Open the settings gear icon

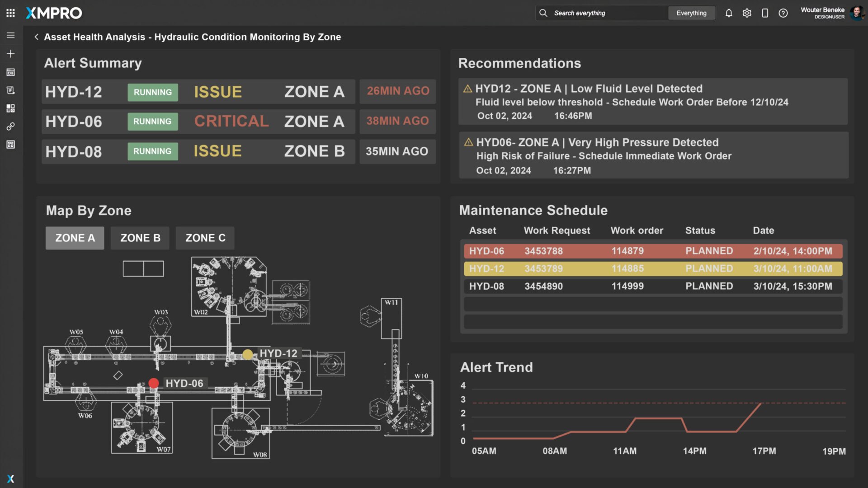pos(747,13)
